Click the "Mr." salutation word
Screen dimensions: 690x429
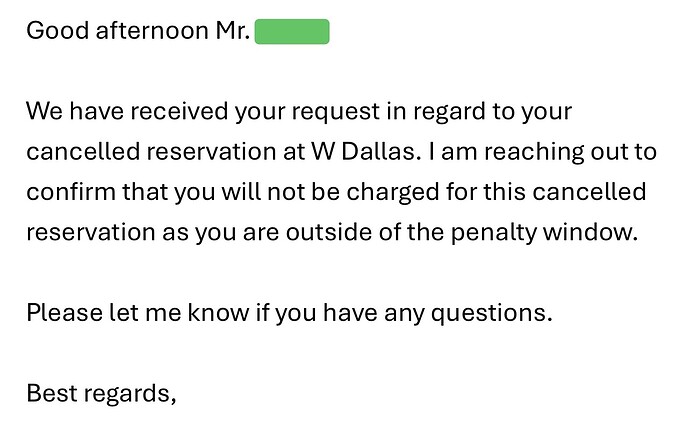[x=233, y=31]
